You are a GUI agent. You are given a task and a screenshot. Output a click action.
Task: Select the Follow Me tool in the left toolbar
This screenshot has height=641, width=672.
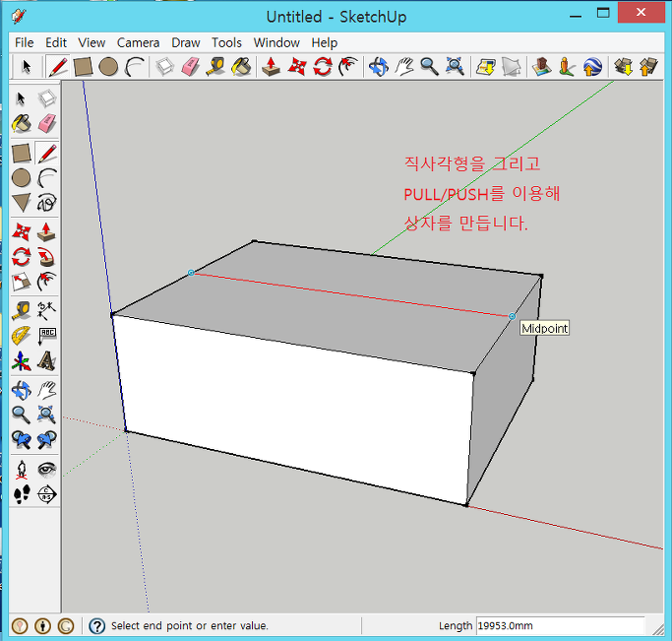pos(46,257)
